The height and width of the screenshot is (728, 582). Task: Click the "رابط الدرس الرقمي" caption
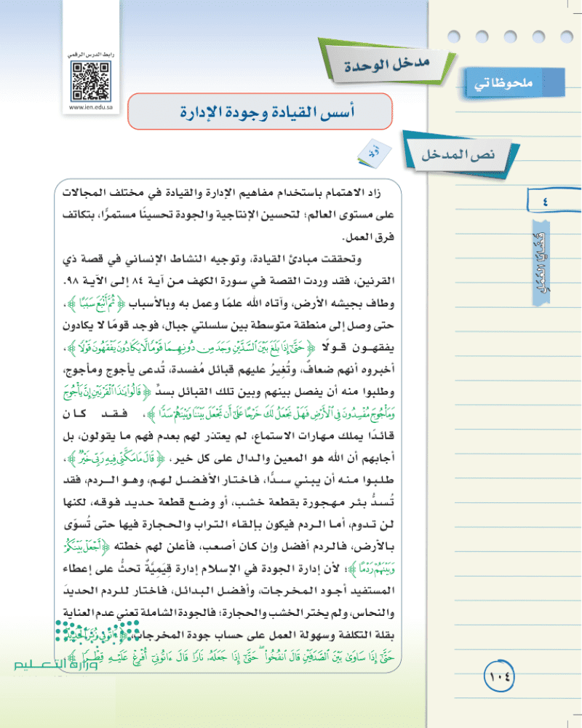91,55
